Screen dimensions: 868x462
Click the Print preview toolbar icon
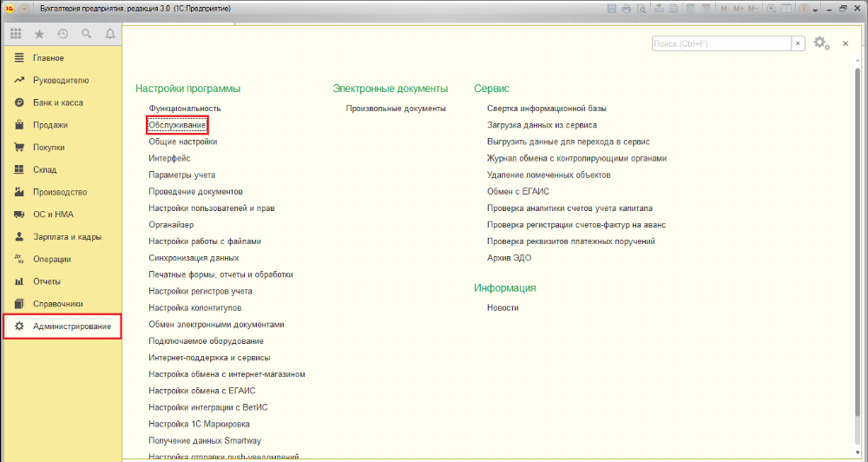point(641,9)
